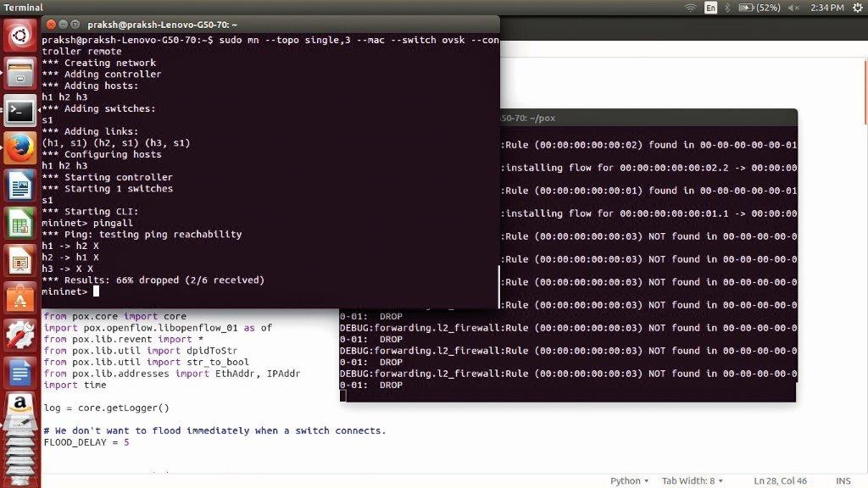Open clock showing 2:34 PM
The image size is (868, 488).
827,7
